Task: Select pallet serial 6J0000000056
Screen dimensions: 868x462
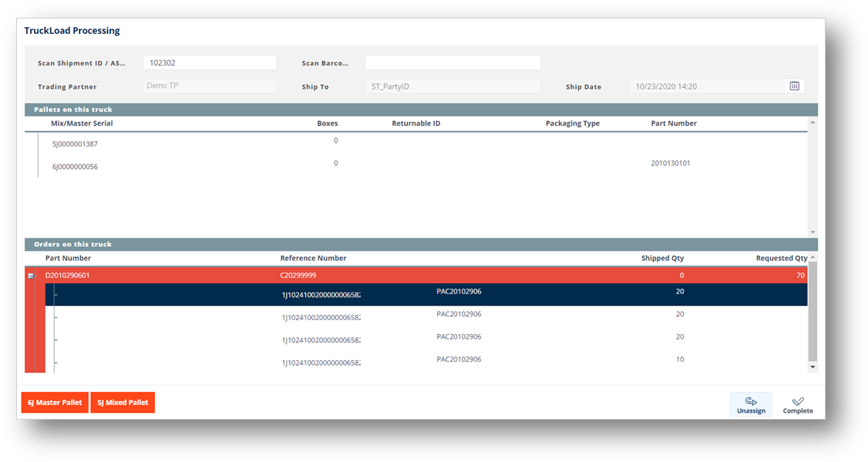Action: coord(75,167)
